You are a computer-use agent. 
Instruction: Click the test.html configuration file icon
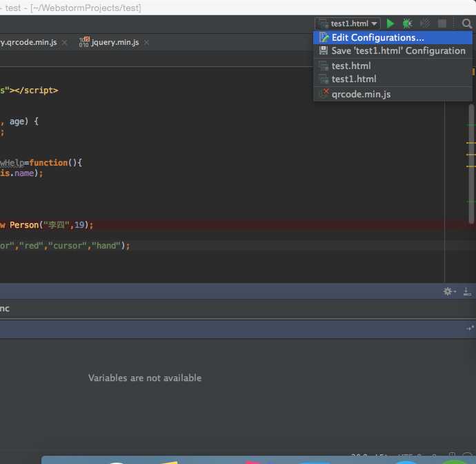click(x=324, y=66)
